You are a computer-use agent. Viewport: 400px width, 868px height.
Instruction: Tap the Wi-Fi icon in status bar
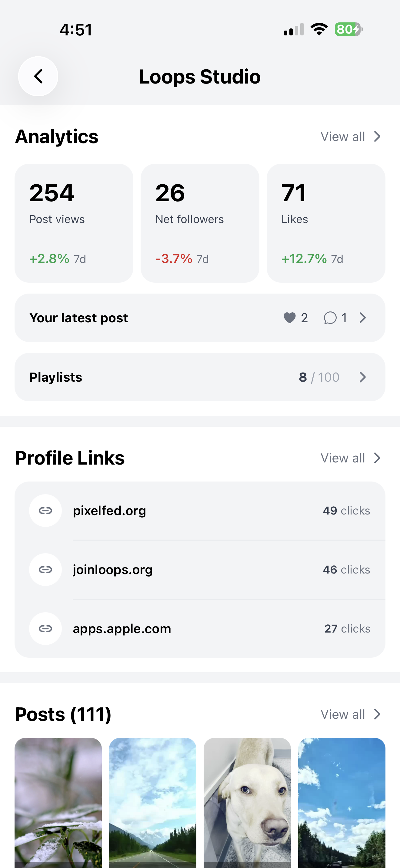click(x=319, y=29)
